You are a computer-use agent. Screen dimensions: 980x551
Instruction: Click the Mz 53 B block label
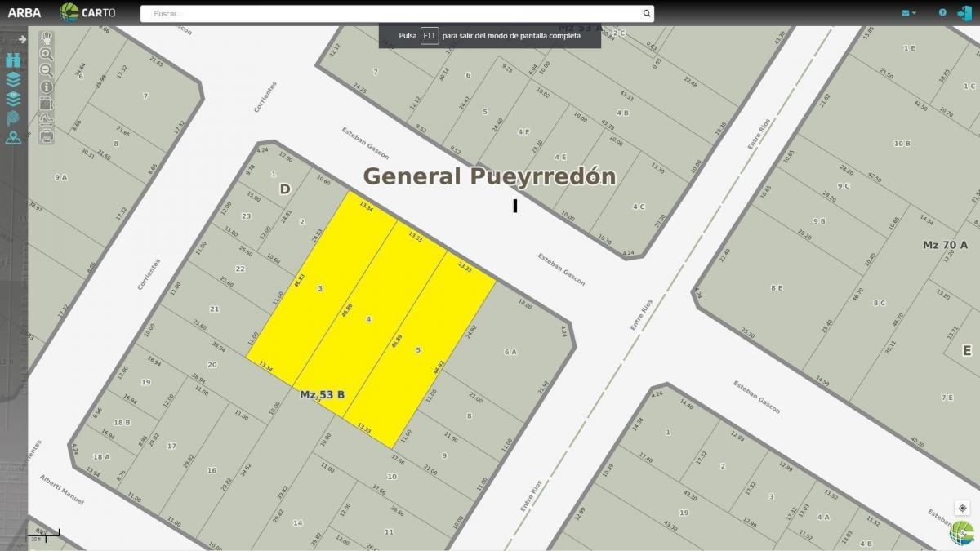[x=322, y=395]
